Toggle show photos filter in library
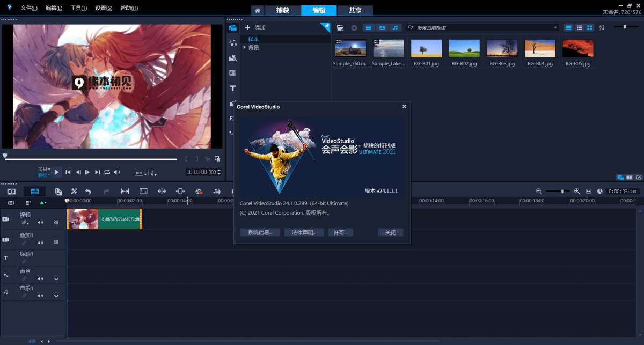Screen dimensions: 644x345 (382, 28)
